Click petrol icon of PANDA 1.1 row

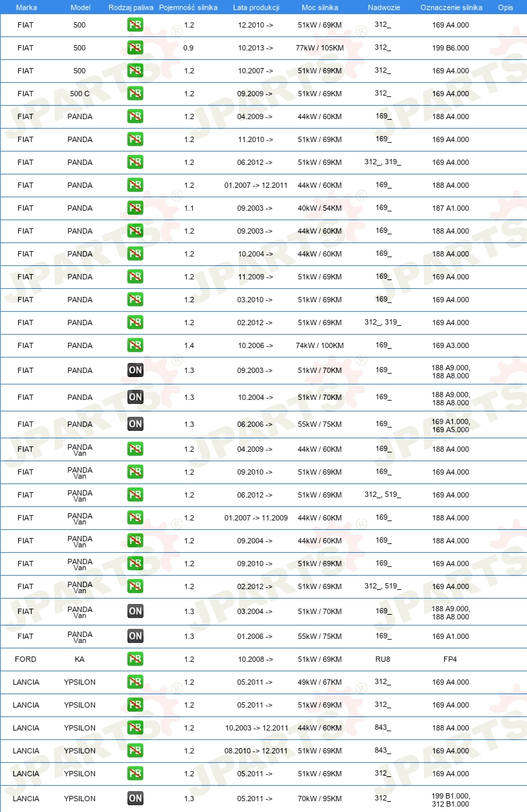click(x=135, y=208)
